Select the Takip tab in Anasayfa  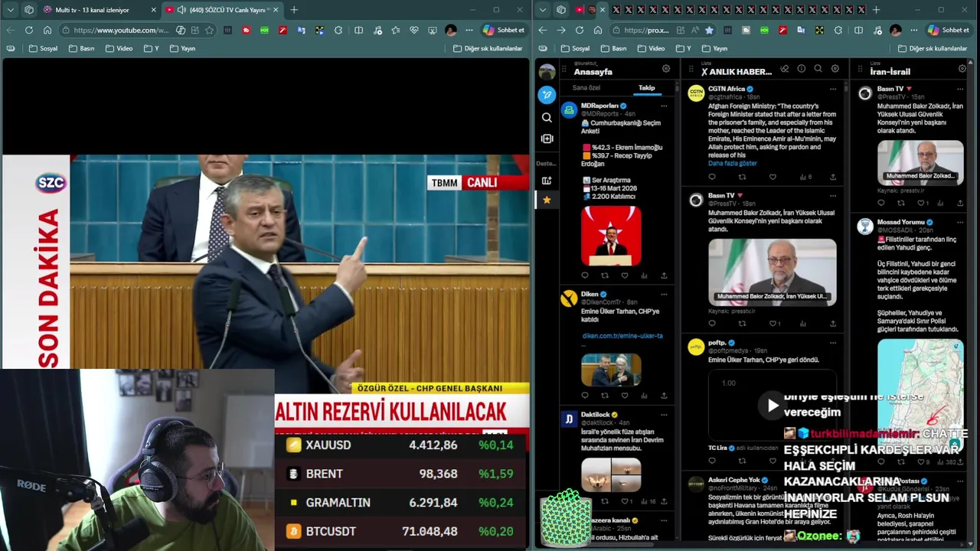tap(647, 87)
